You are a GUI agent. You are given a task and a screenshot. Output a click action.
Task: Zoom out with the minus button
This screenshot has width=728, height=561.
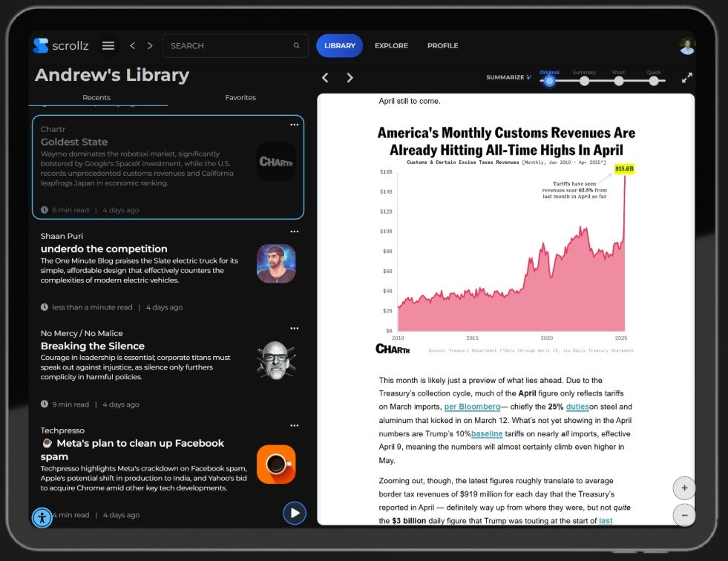[x=684, y=515]
